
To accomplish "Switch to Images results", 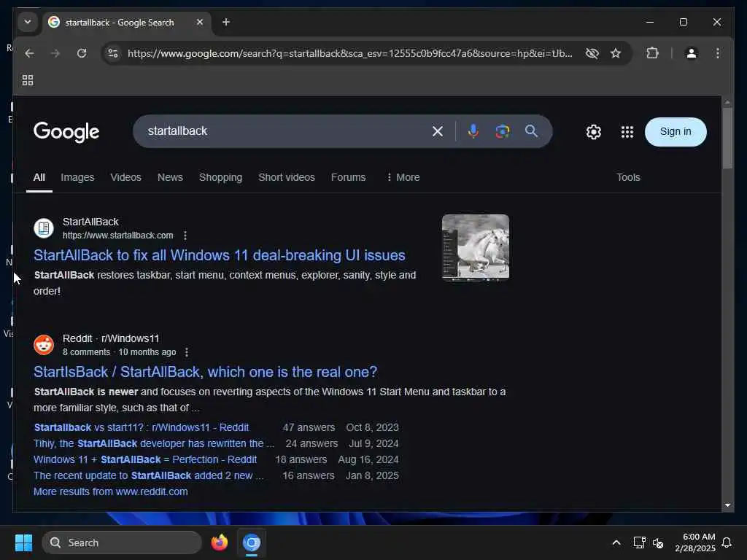I will pyautogui.click(x=77, y=177).
